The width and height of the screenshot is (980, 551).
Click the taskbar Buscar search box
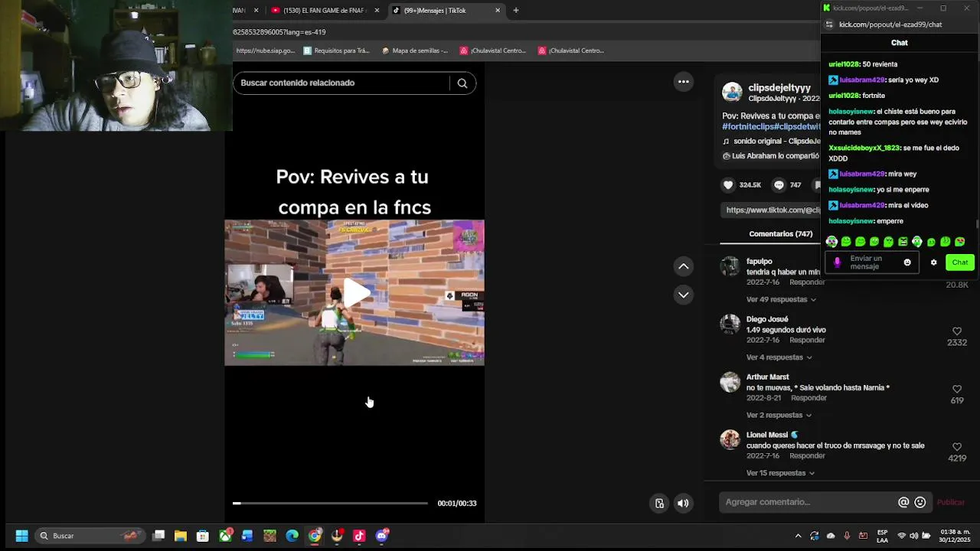(92, 536)
